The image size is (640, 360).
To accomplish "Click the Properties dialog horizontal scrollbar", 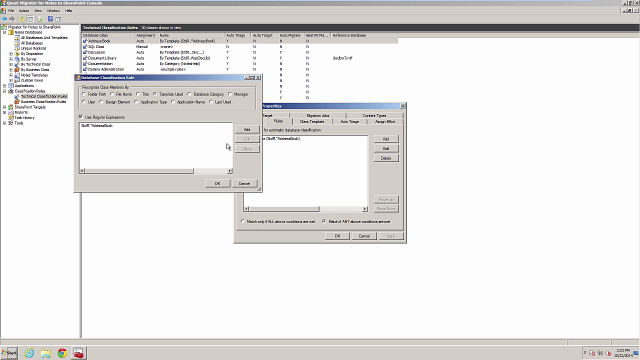I will pyautogui.click(x=306, y=209).
